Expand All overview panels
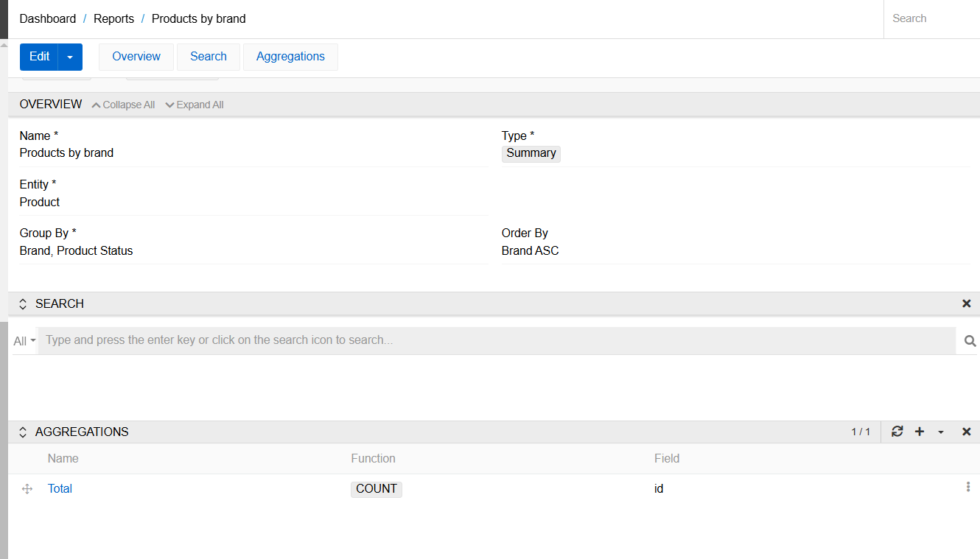The width and height of the screenshot is (980, 559). coord(195,105)
